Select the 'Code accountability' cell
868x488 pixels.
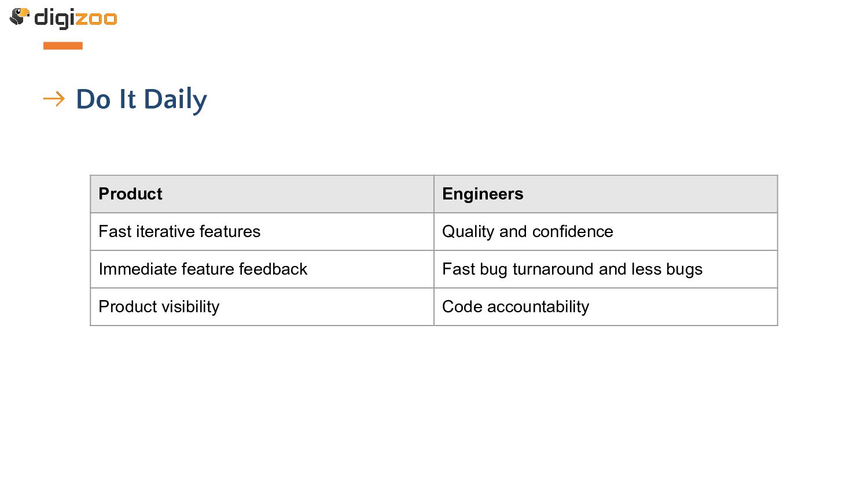(x=605, y=306)
